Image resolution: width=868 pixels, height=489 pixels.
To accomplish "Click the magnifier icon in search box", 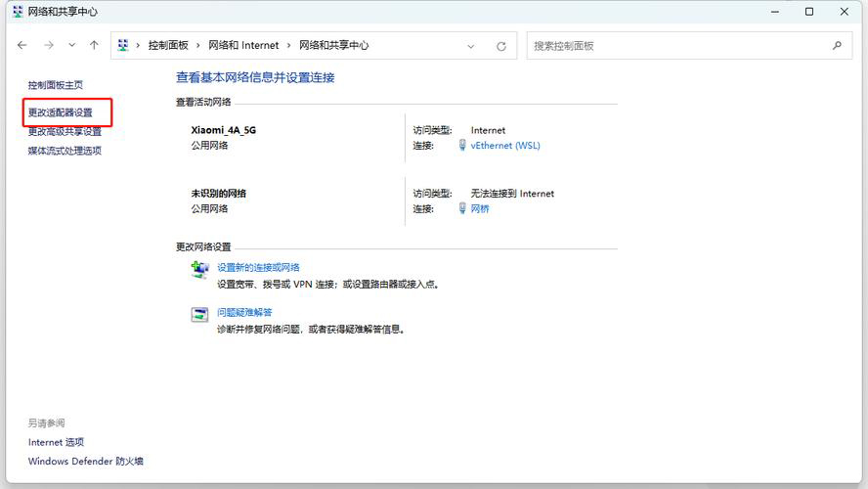I will click(836, 45).
